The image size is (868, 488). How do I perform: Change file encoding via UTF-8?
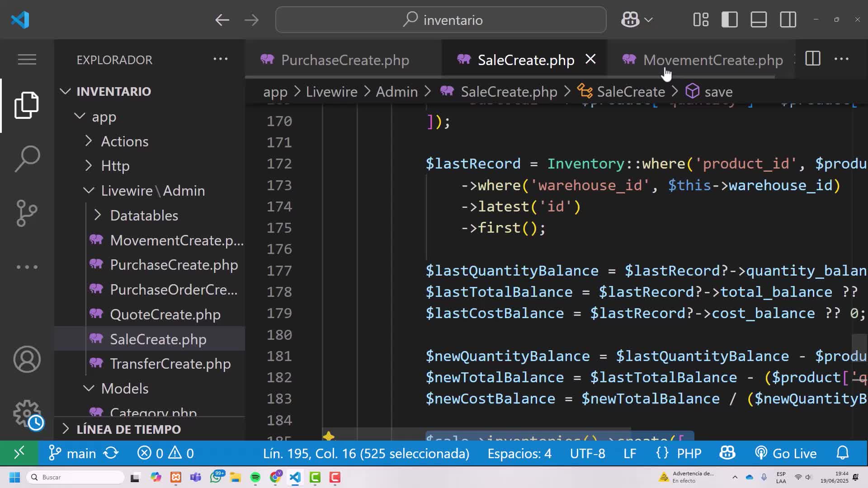click(x=587, y=453)
